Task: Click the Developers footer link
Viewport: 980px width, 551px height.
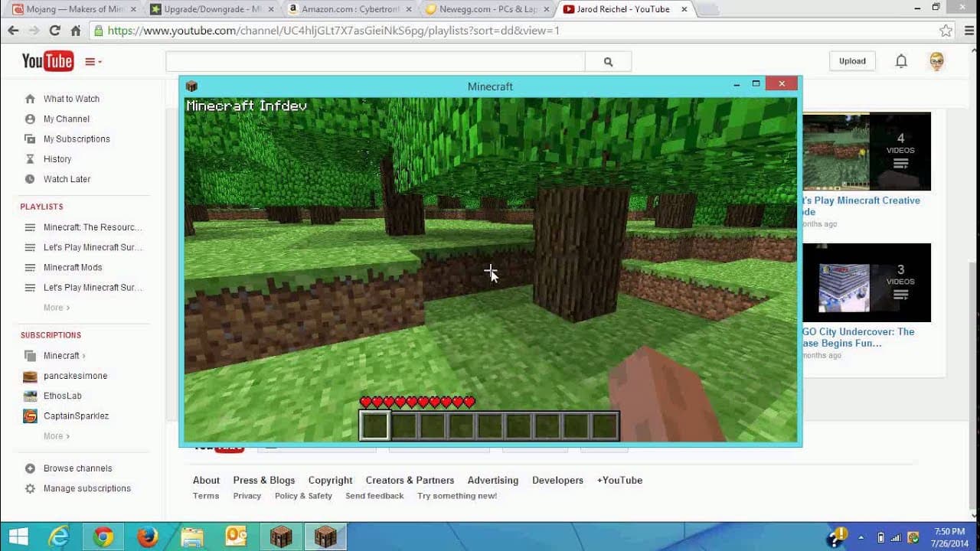Action: [557, 480]
